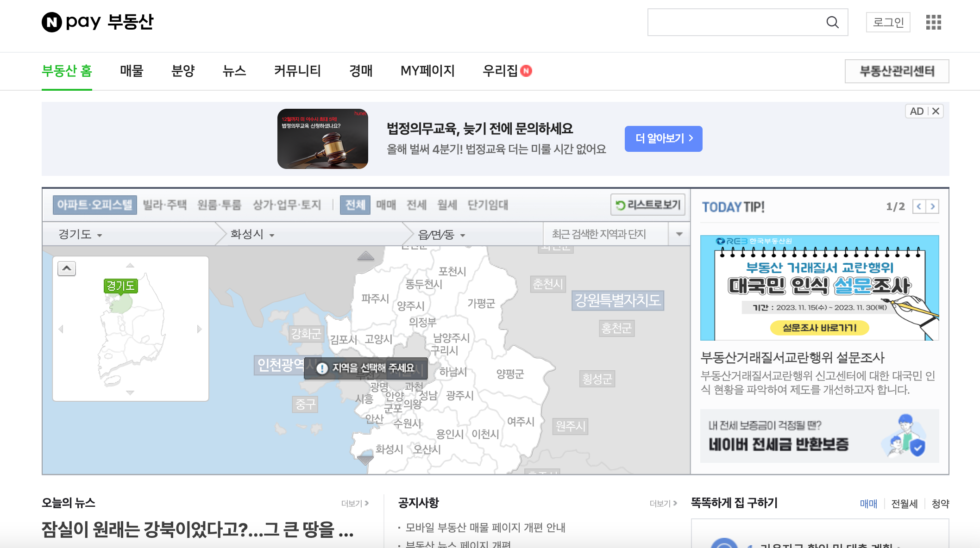Screen dimensions: 980x548
Task: Open 부동산거래질서교란행위 설문조사 tip title
Action: [x=792, y=357]
